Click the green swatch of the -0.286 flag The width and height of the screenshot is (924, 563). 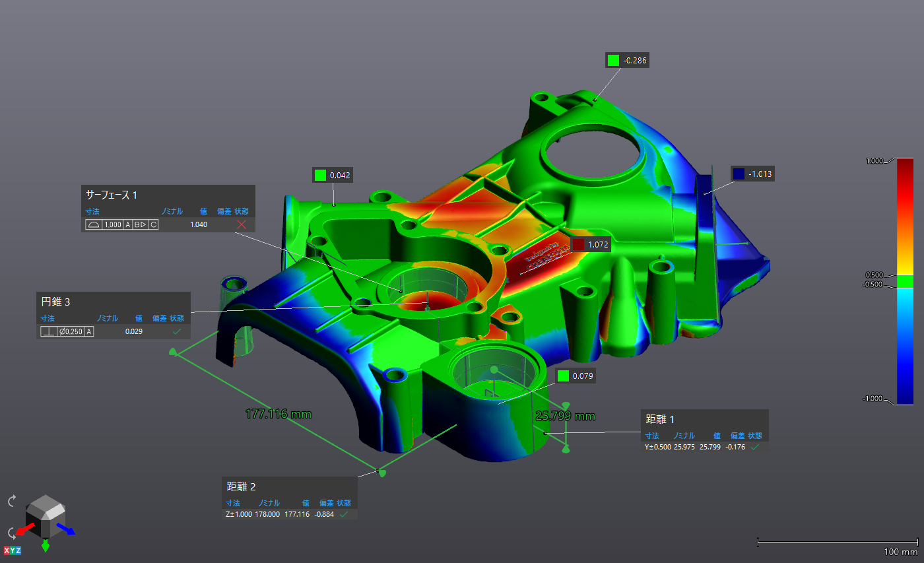[613, 61]
